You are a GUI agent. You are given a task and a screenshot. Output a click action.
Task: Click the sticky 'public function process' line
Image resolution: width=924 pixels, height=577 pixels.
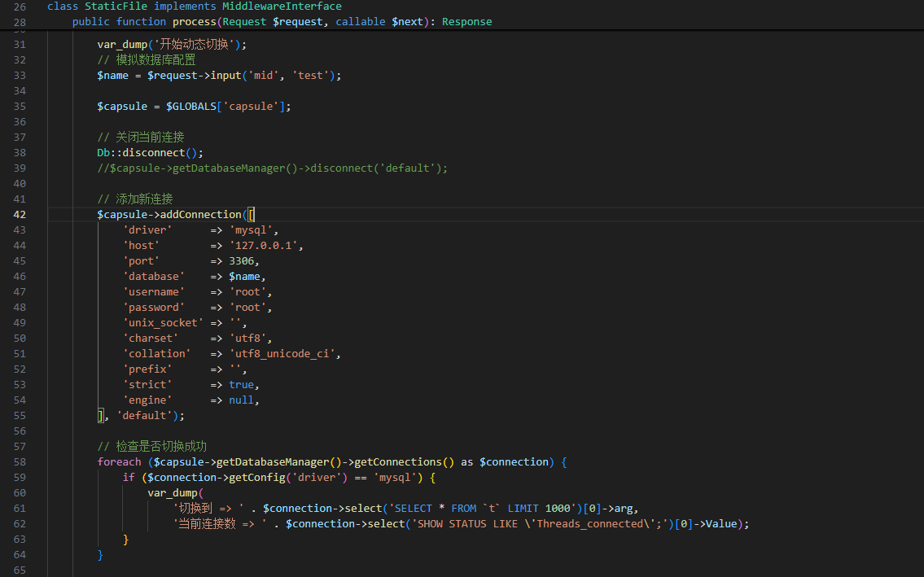pos(282,22)
